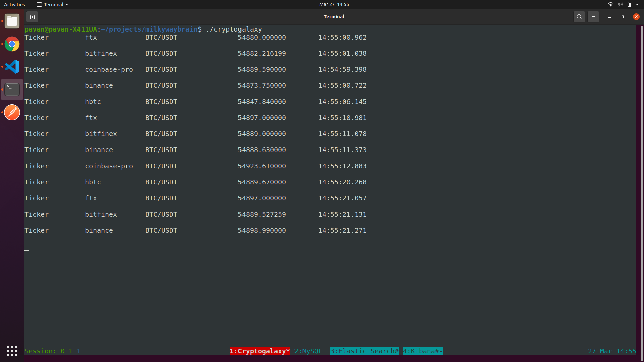Open Visual Studio Code from the dock
Viewport: 644px width, 362px height.
point(12,67)
